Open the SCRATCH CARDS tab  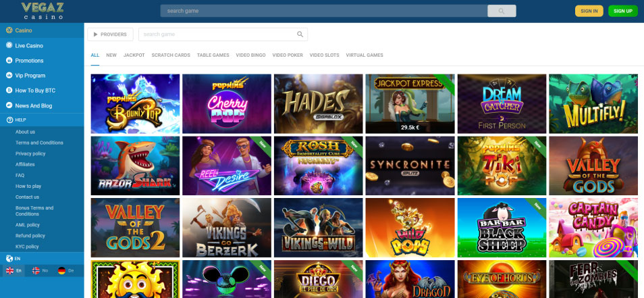(x=171, y=55)
